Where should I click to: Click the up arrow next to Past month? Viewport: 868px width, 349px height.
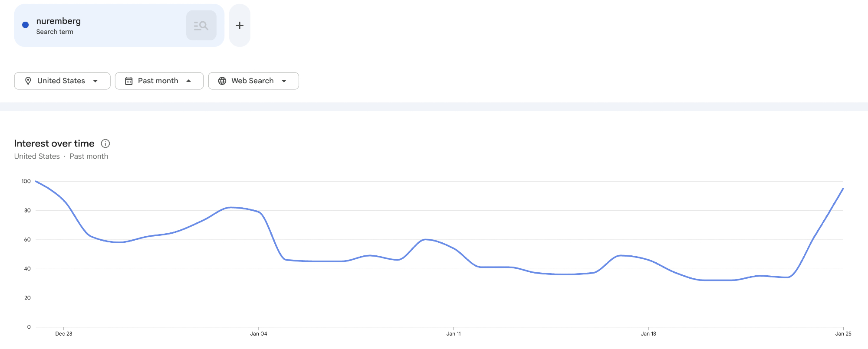(189, 81)
